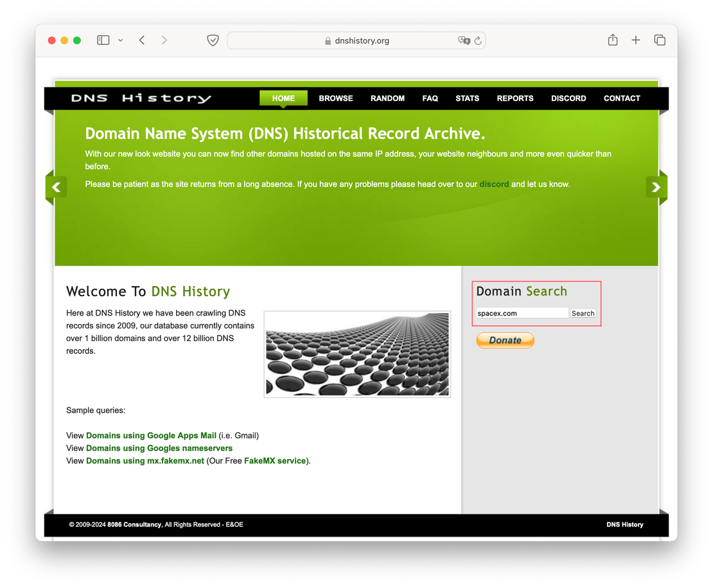Click the Donate button

click(505, 340)
